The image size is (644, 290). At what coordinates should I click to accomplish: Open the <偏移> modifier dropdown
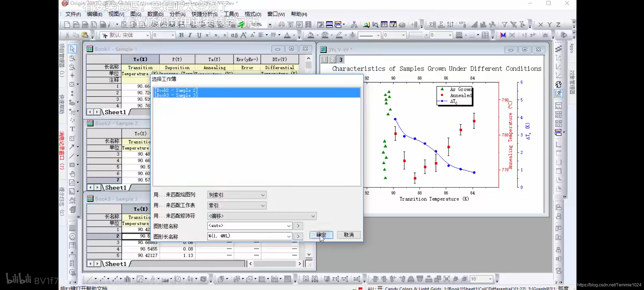262,216
